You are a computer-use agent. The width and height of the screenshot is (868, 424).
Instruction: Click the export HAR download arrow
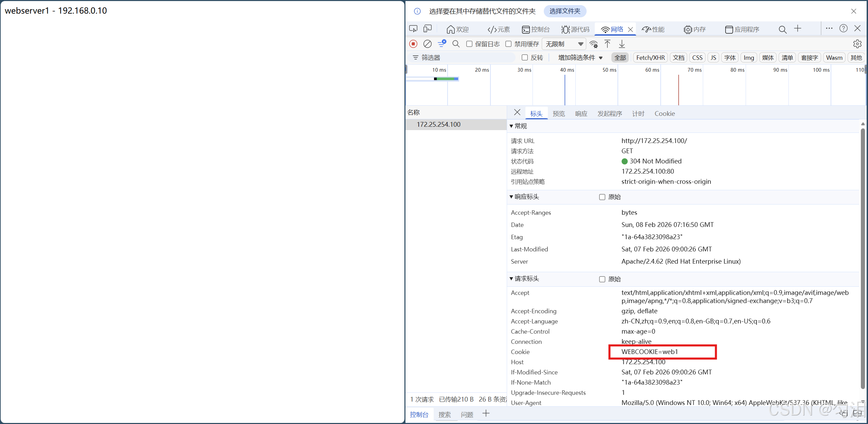click(x=622, y=44)
